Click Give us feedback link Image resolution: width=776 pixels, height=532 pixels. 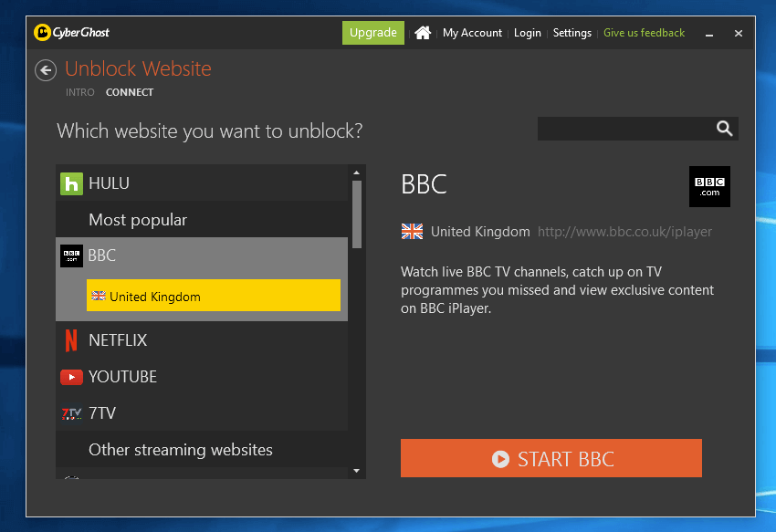point(644,33)
